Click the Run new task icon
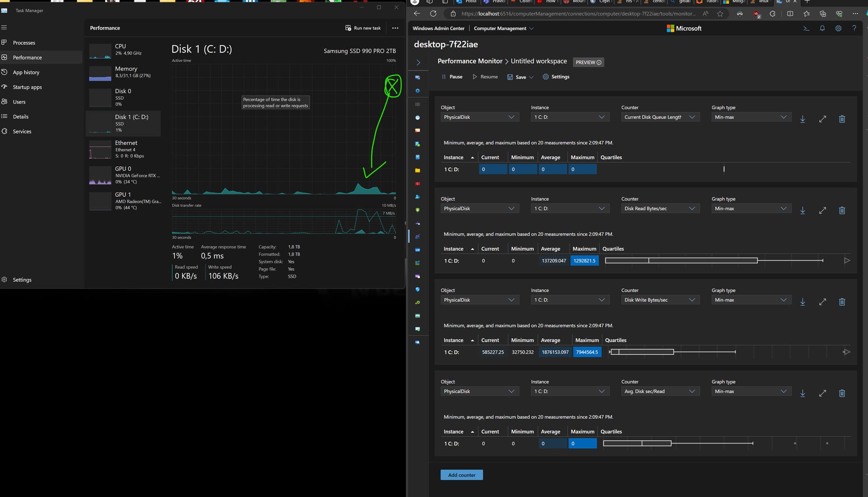 point(348,28)
